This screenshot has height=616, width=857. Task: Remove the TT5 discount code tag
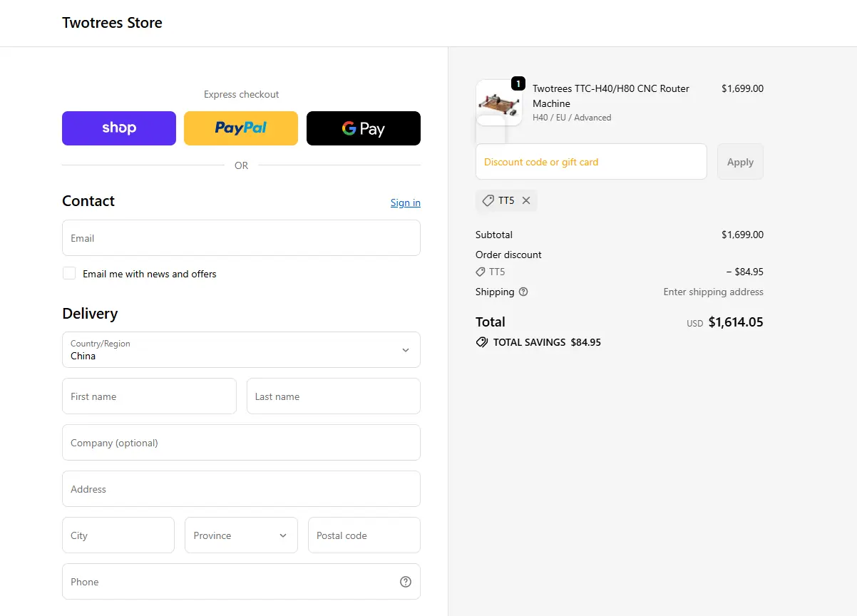pyautogui.click(x=526, y=201)
